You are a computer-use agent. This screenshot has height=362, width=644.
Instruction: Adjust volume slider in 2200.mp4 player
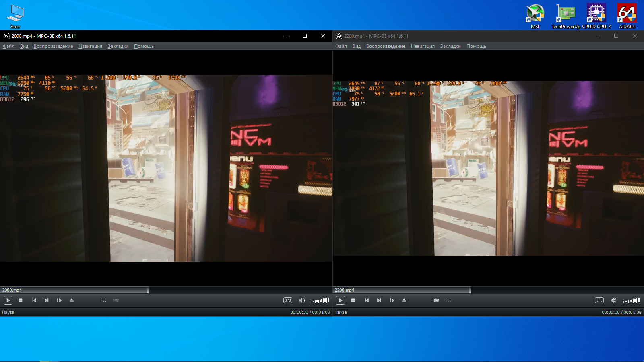pyautogui.click(x=632, y=300)
